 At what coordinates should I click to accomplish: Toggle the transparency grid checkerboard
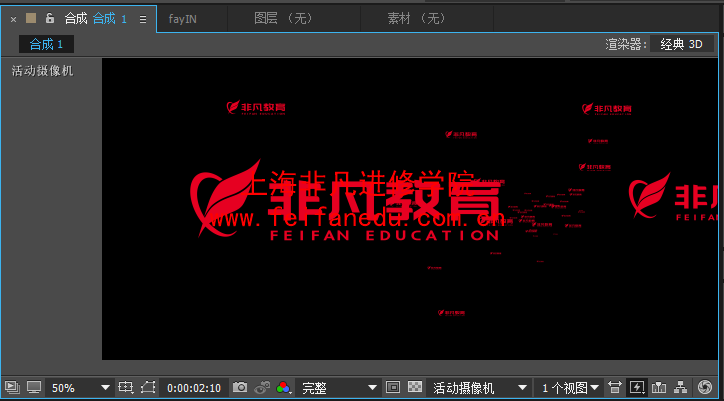click(x=416, y=387)
